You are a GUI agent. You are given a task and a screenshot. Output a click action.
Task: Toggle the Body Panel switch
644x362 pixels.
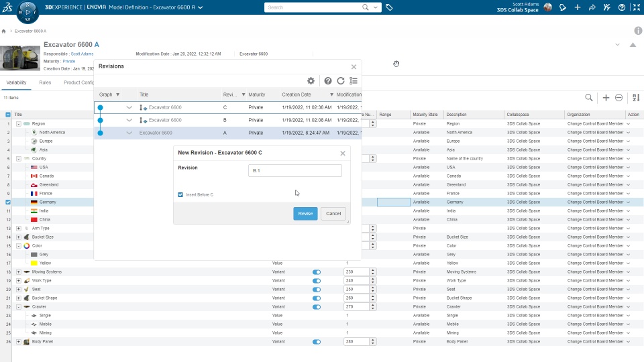[316, 342]
